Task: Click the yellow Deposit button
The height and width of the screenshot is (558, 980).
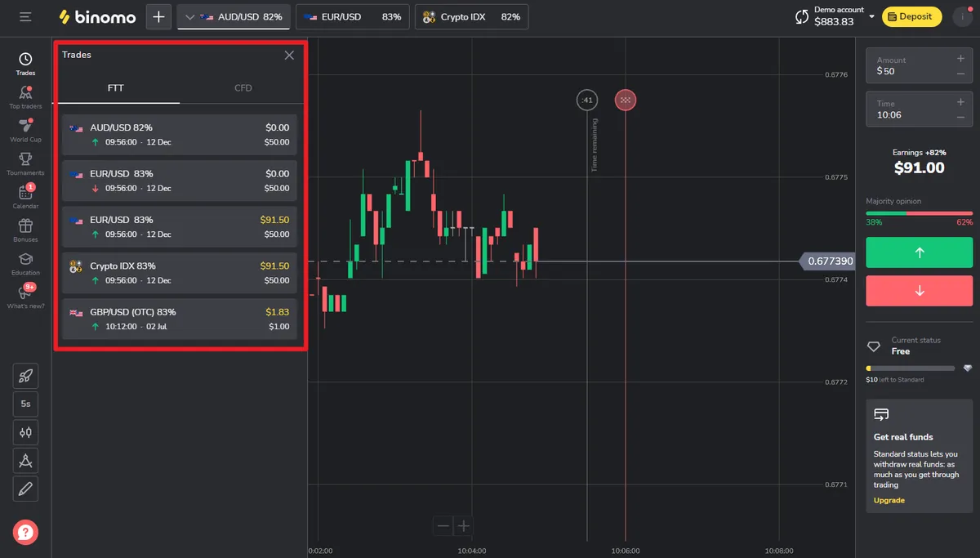Action: [912, 16]
